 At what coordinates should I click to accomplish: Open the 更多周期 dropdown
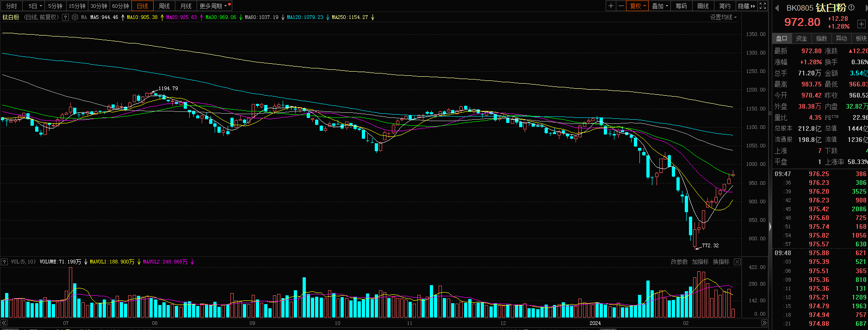pos(213,6)
